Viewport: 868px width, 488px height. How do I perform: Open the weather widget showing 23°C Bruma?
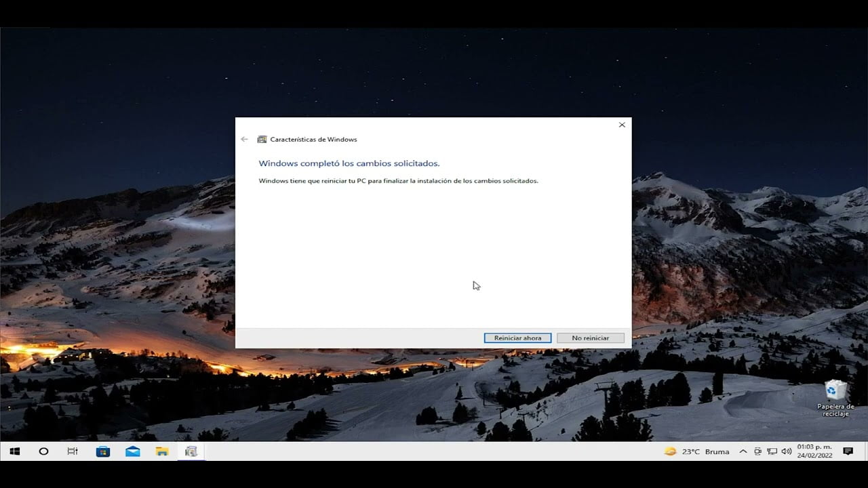[x=696, y=451]
